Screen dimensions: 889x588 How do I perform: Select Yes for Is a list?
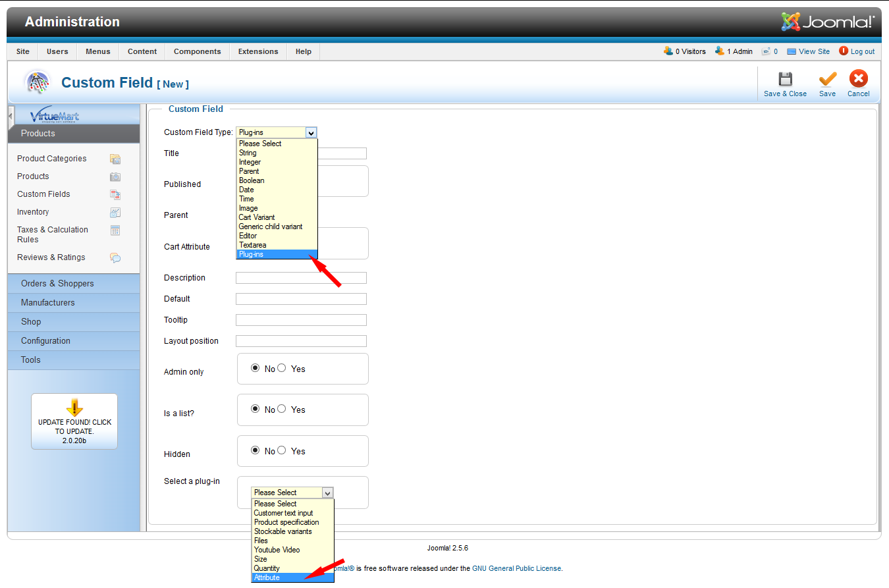(x=282, y=409)
